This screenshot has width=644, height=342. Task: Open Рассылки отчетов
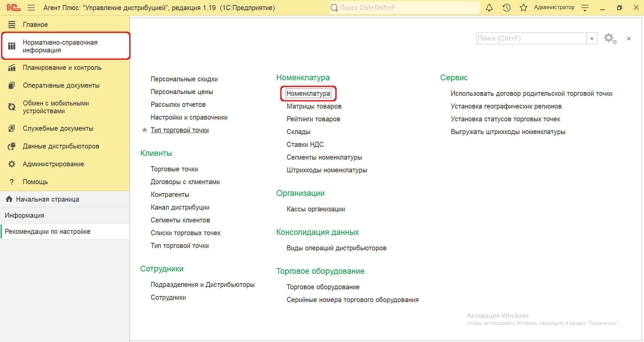point(178,104)
